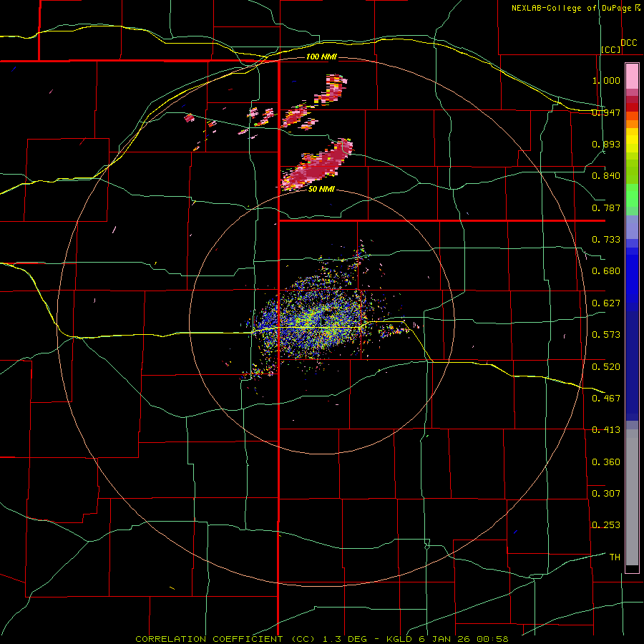The image size is (644, 644).
Task: Select the 0.680 color scale value
Action: [606, 271]
